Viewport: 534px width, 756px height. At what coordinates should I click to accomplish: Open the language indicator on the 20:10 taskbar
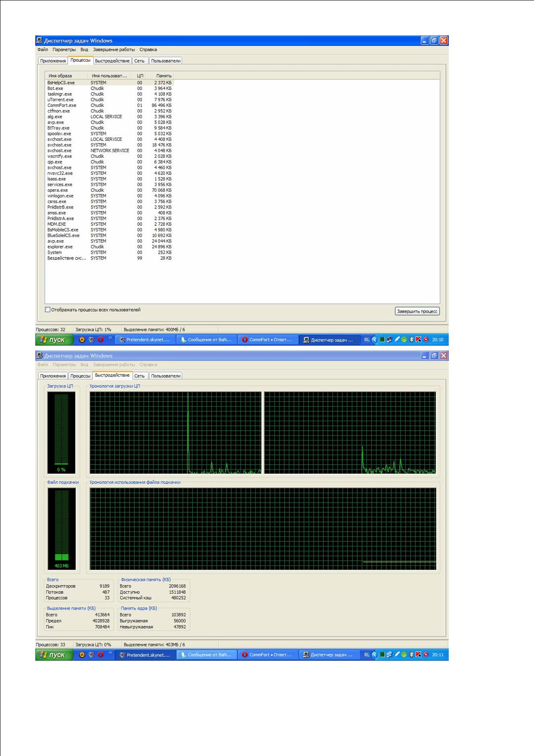[367, 340]
